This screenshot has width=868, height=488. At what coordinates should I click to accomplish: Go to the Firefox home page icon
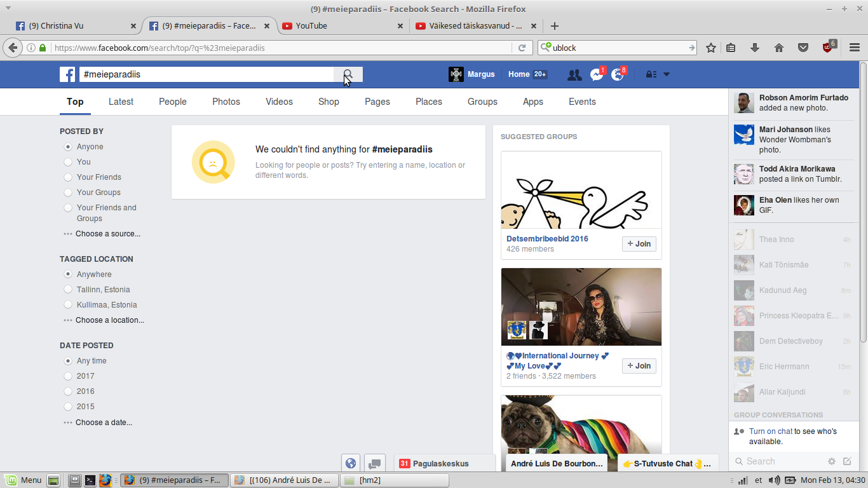(x=779, y=48)
